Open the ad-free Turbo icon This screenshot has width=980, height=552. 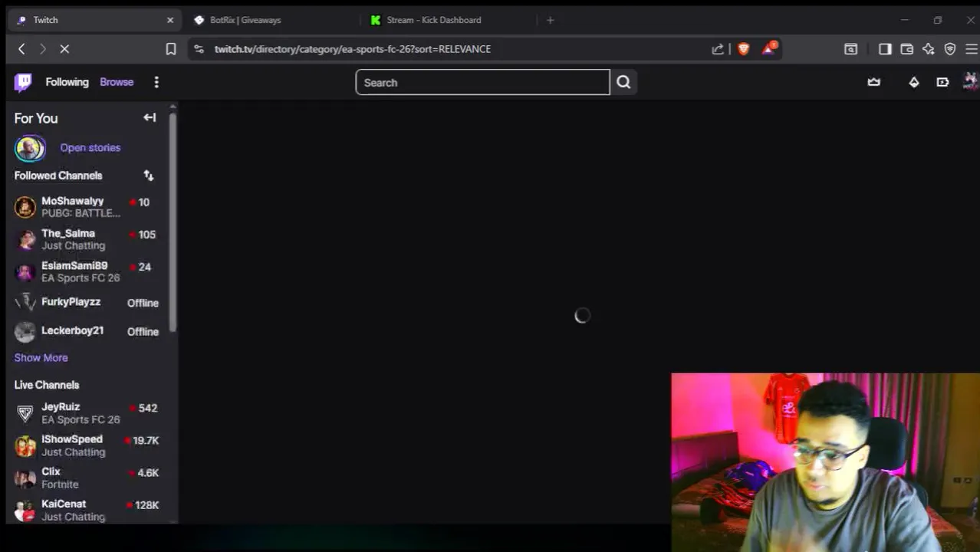(942, 82)
